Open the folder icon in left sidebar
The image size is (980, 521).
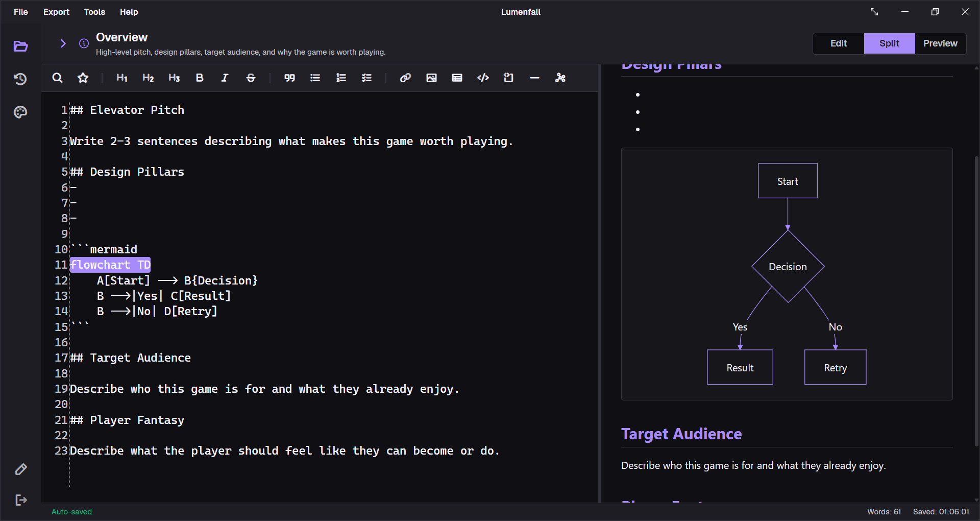coord(20,46)
